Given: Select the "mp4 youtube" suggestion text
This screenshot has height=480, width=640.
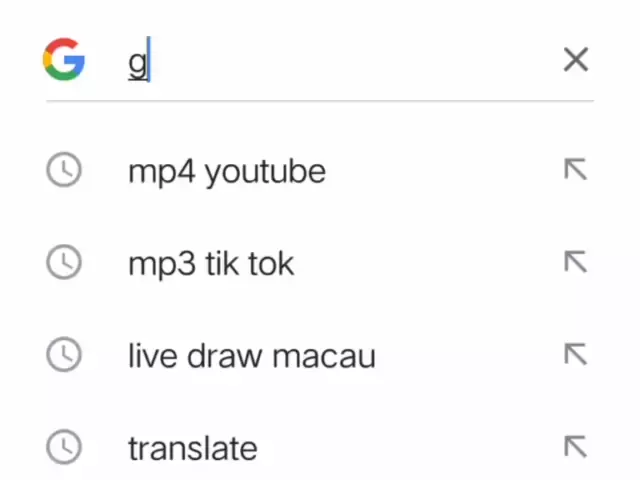Looking at the screenshot, I should (x=226, y=172).
